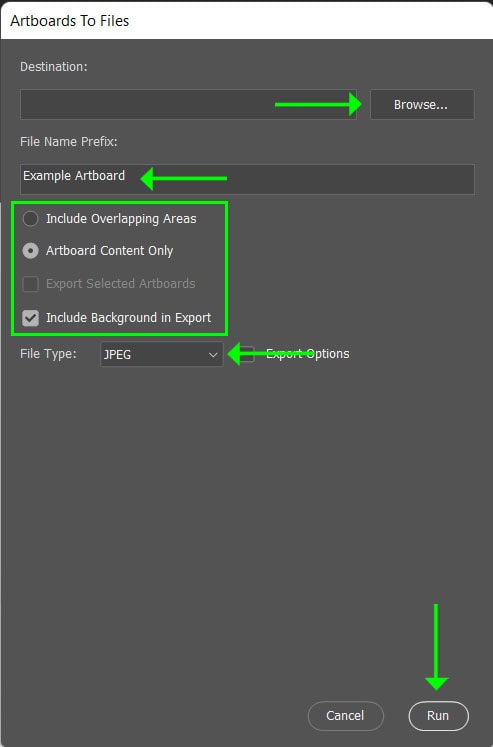Click the chevron arrow on the File Type combo box
493x747 pixels.
tap(213, 355)
